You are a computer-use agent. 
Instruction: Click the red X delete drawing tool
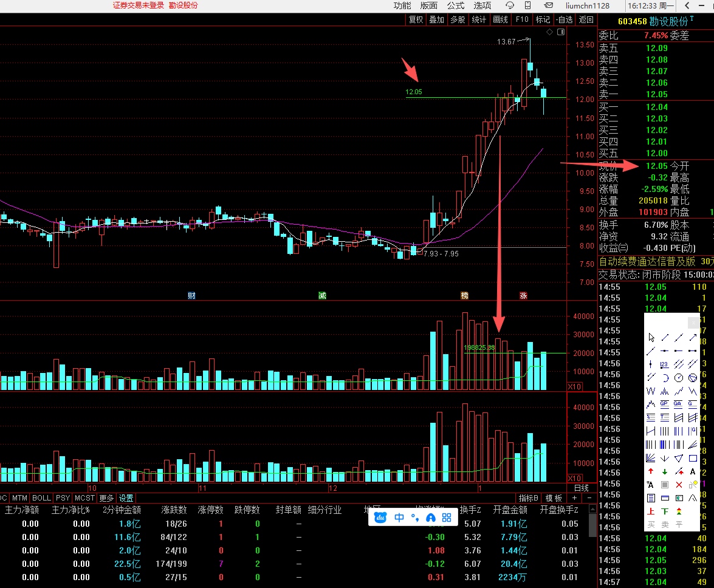[x=679, y=485]
